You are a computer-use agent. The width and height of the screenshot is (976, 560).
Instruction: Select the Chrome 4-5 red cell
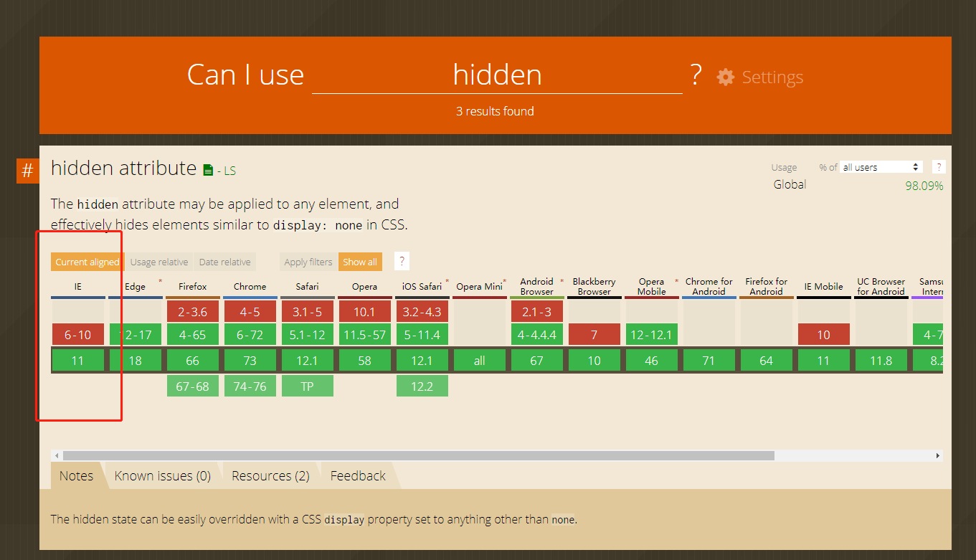pyautogui.click(x=250, y=312)
